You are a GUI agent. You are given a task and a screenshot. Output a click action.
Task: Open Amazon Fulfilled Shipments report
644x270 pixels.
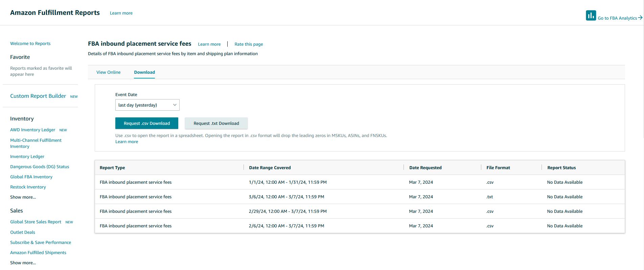click(38, 253)
